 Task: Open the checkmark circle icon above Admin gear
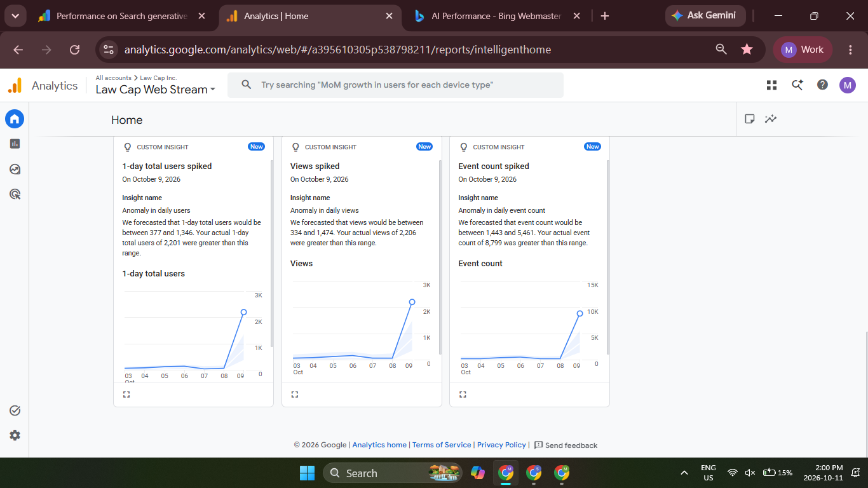click(15, 410)
